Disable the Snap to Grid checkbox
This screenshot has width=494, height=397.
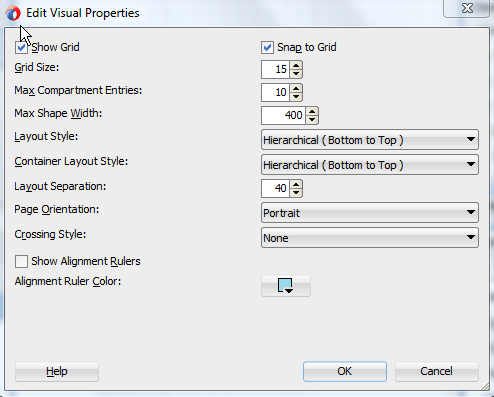[x=267, y=47]
